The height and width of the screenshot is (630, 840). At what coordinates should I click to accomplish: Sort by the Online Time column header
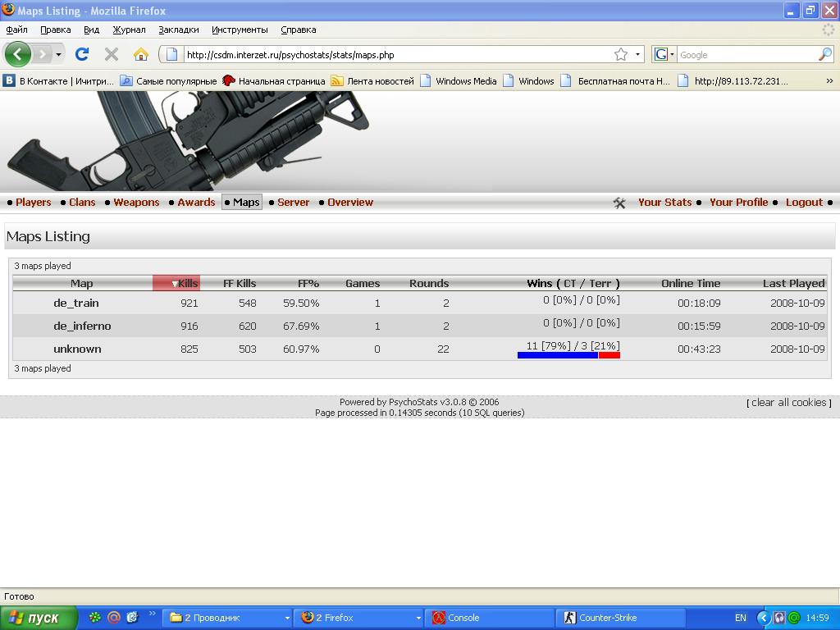pos(691,283)
